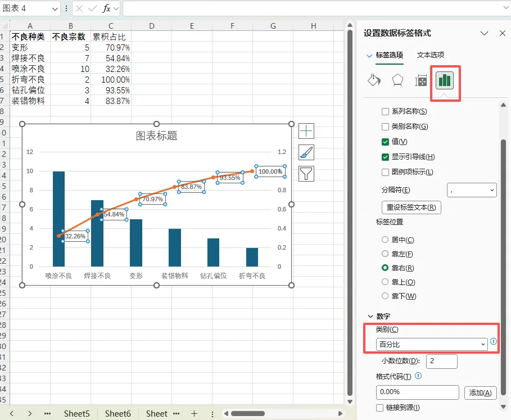Click the 喷涂不良 bar in chart
511x420 pixels.
58,219
